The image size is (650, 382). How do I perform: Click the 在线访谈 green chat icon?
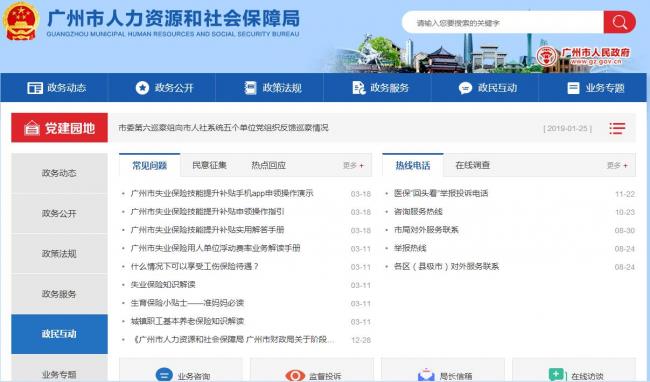556,375
